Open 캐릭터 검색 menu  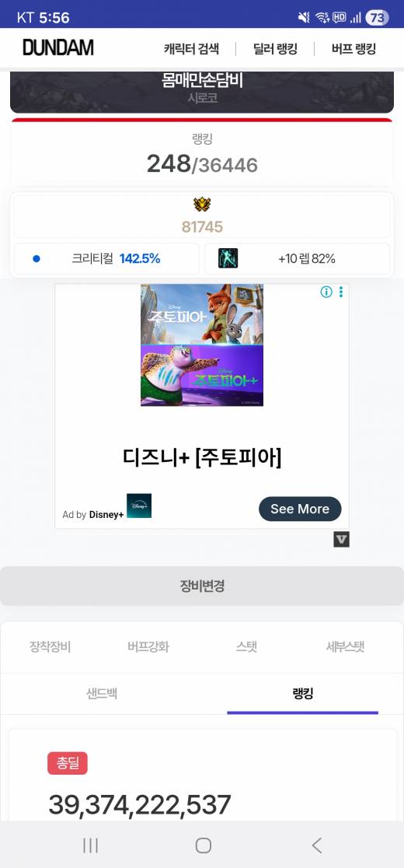click(191, 49)
